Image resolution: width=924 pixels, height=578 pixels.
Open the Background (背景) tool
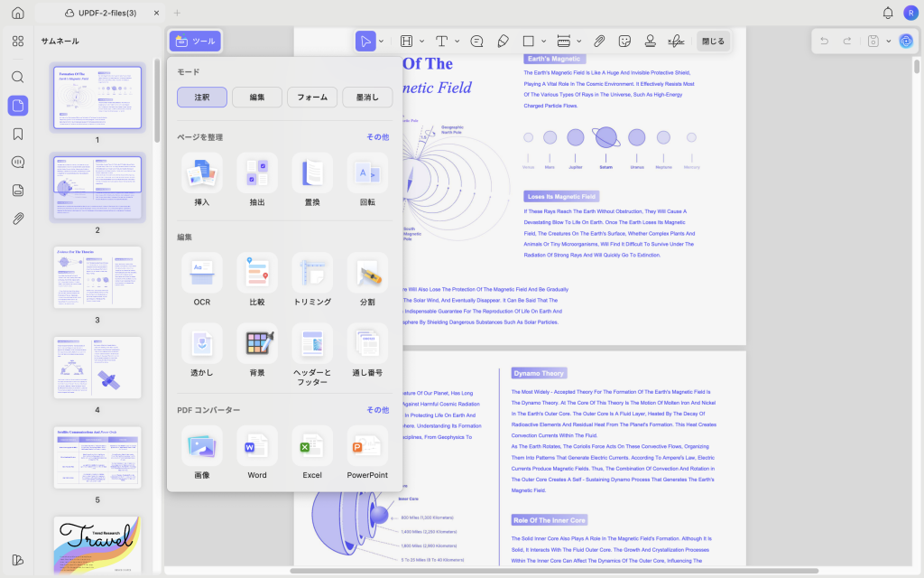[x=257, y=343]
